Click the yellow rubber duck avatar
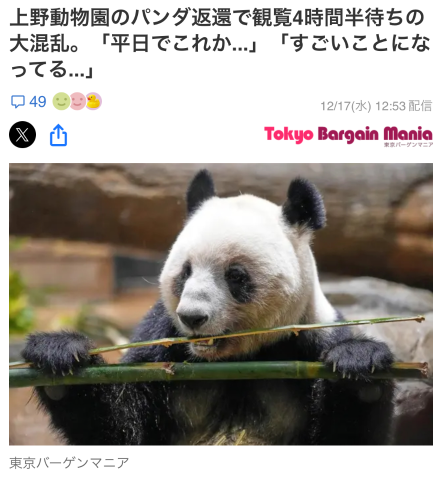Screen dimensions: 442x480 click(94, 101)
